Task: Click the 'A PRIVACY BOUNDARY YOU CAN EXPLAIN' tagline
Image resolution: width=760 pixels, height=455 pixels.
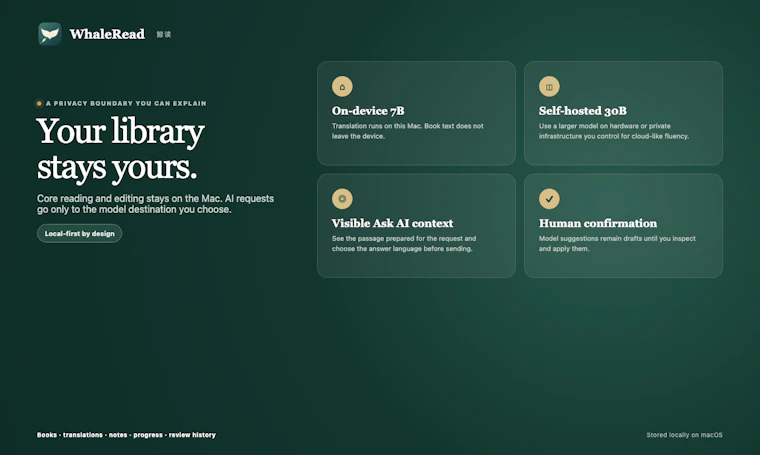Action: point(126,103)
